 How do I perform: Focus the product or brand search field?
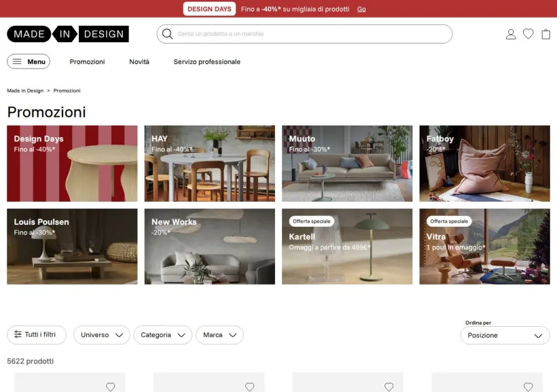click(304, 34)
